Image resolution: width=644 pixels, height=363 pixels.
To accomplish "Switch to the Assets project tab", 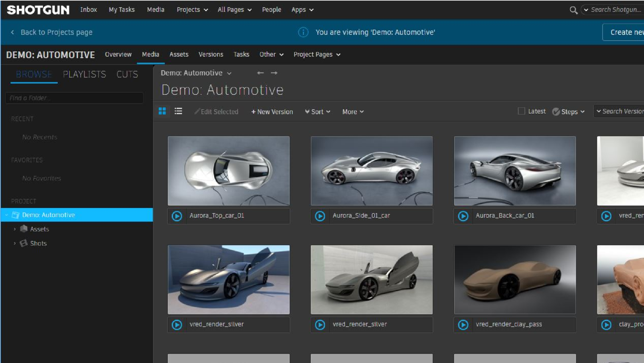I will point(179,54).
